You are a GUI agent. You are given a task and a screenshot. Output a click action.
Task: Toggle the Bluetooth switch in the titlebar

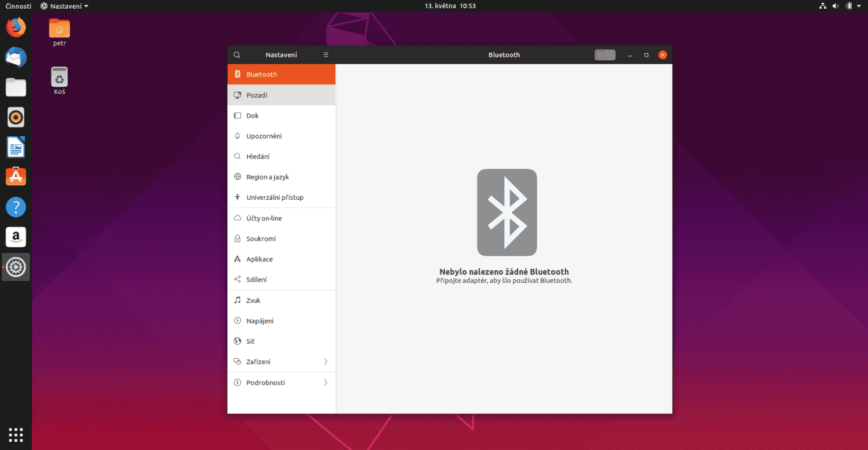[605, 55]
